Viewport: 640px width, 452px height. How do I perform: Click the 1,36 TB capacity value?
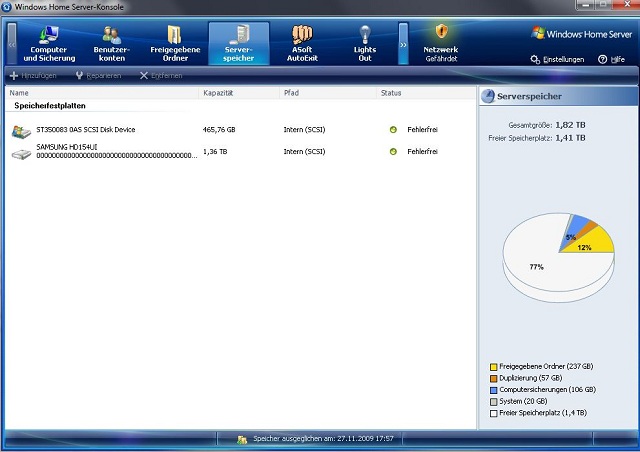pyautogui.click(x=215, y=151)
